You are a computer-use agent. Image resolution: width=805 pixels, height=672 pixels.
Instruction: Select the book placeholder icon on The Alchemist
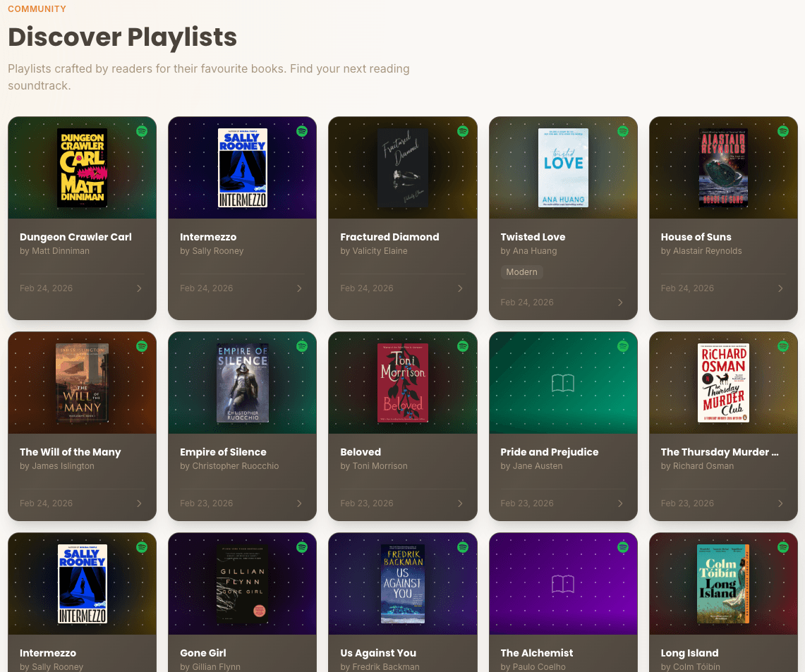click(x=563, y=584)
